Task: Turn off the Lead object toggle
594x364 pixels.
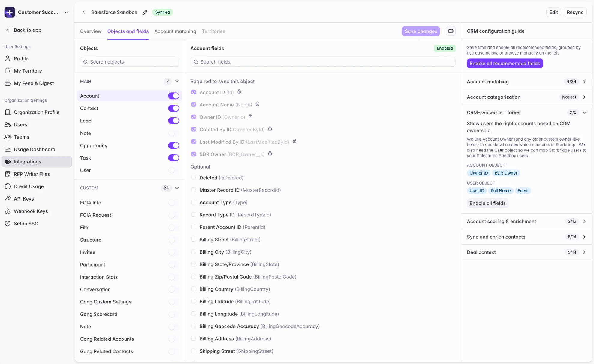Action: pyautogui.click(x=173, y=121)
